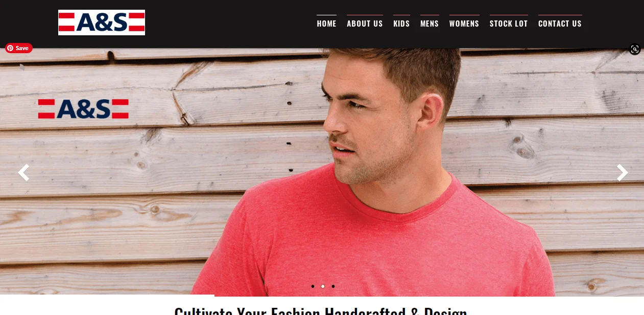Screen dimensions: 644x315
Task: Click the man in red t-shirt banner image
Action: [322, 172]
